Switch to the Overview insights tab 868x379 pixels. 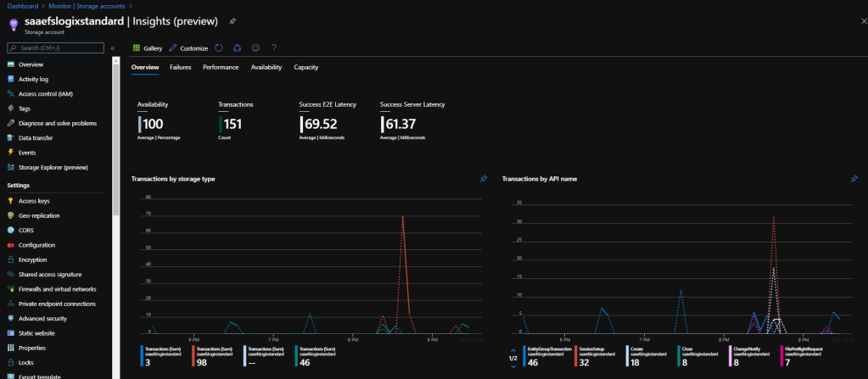coord(145,67)
